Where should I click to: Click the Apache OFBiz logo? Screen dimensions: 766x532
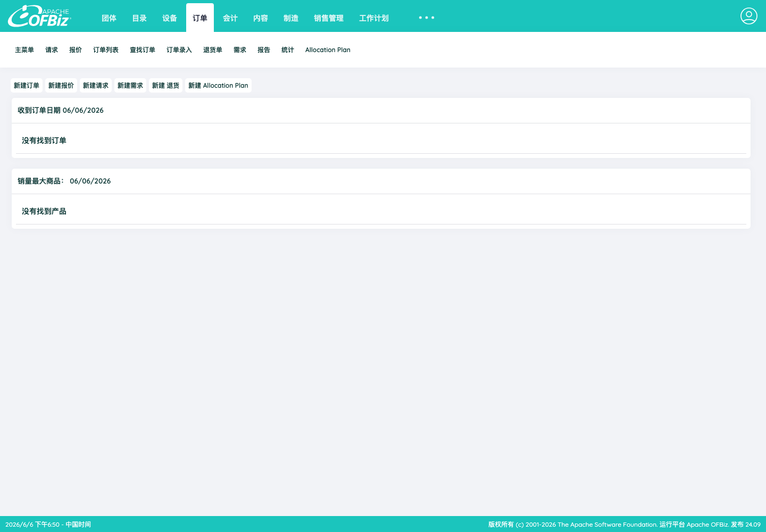pos(39,16)
